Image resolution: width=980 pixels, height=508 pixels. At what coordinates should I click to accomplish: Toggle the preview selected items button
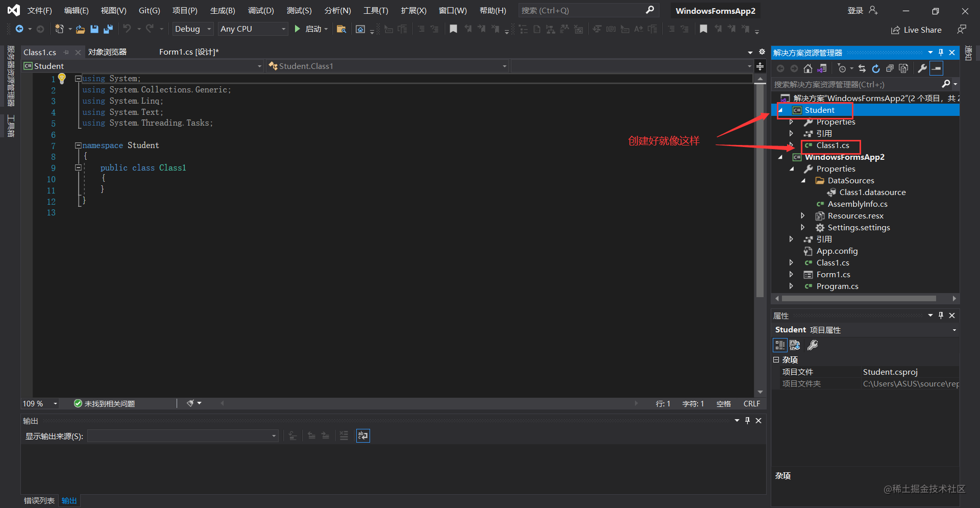[936, 68]
